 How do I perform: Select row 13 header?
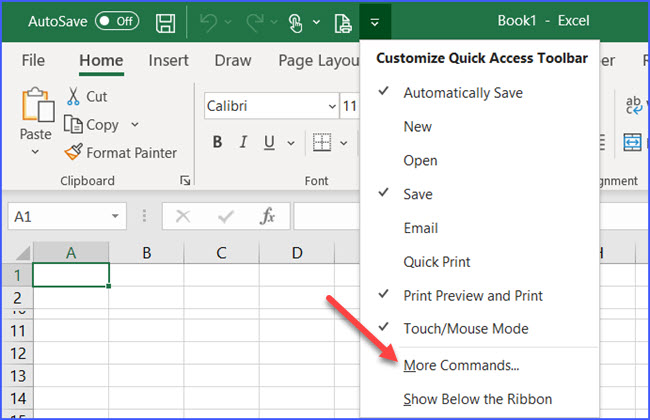(x=17, y=376)
